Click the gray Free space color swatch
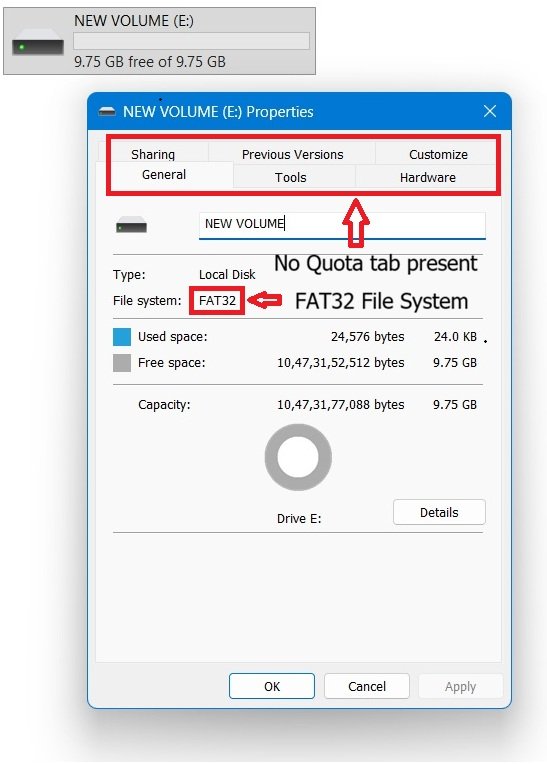Image resolution: width=547 pixels, height=764 pixels. point(122,363)
